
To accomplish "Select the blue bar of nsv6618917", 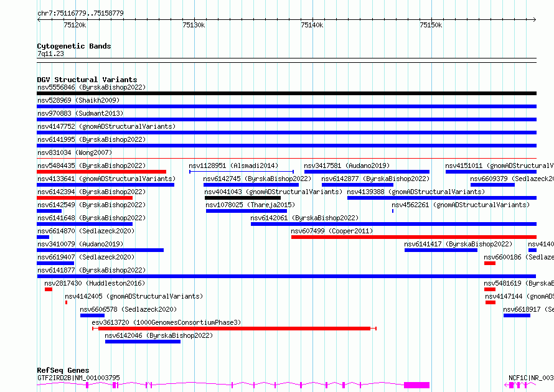I will pyautogui.click(x=517, y=315).
